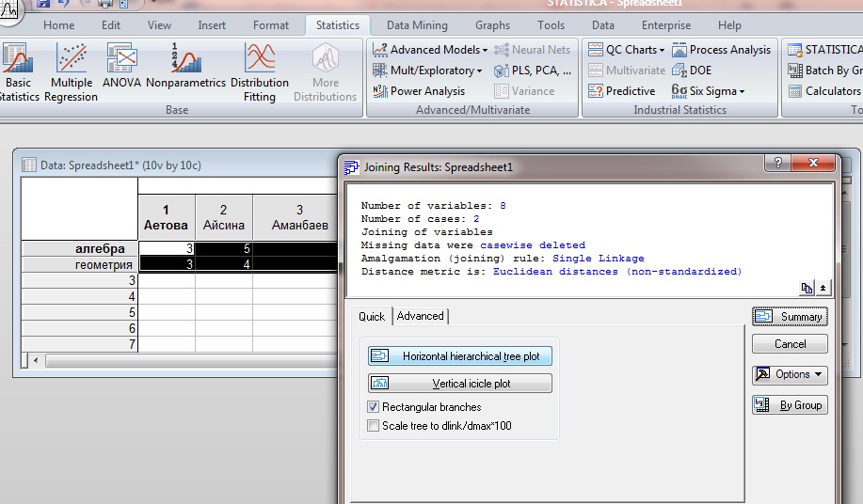Viewport: 863px width, 504px height.
Task: Open Multiple Regression analysis
Action: tap(71, 72)
